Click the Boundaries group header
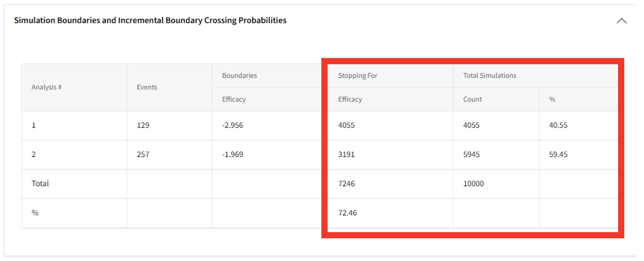The width and height of the screenshot is (644, 261). tap(239, 75)
